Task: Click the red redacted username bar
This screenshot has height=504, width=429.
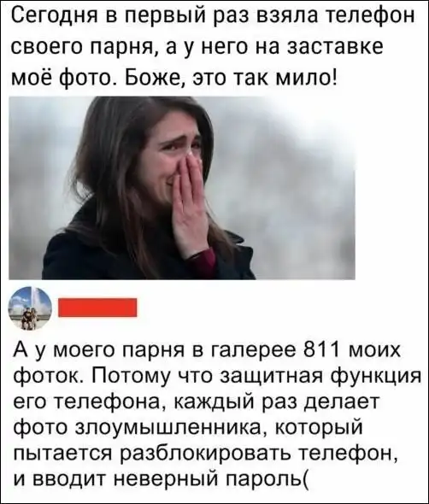Action: coord(97,308)
